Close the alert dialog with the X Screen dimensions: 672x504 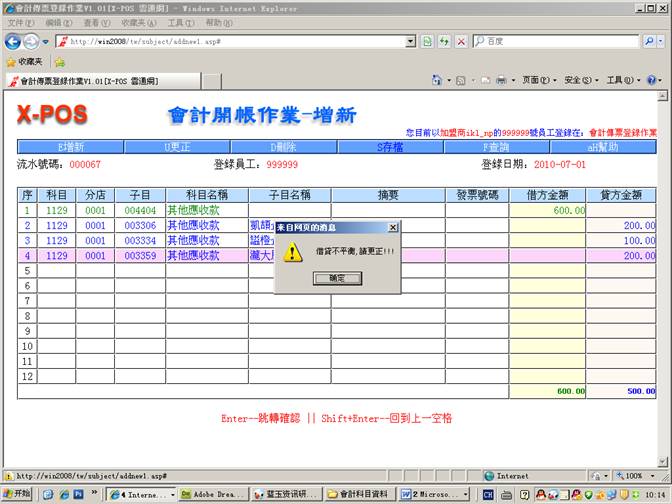(393, 227)
